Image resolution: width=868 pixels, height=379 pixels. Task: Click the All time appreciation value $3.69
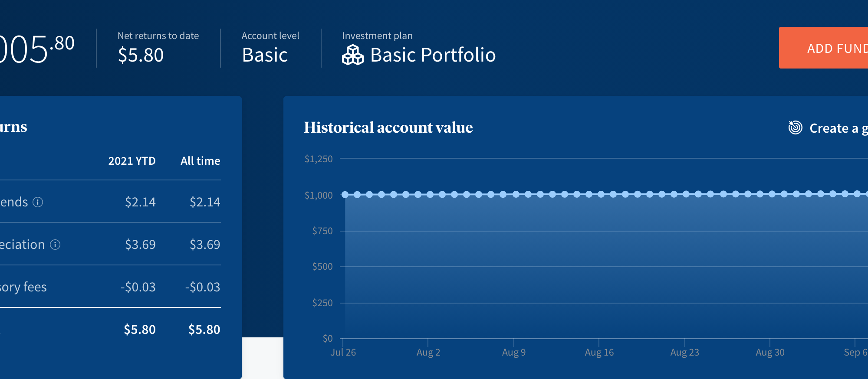click(204, 245)
